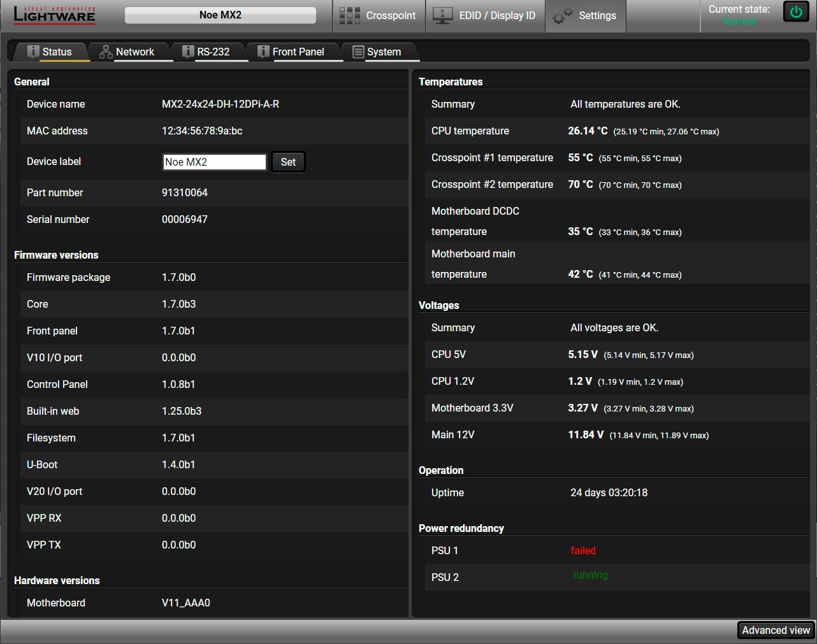Viewport: 817px width, 644px height.
Task: Click the Network tab topology icon
Action: 106,52
